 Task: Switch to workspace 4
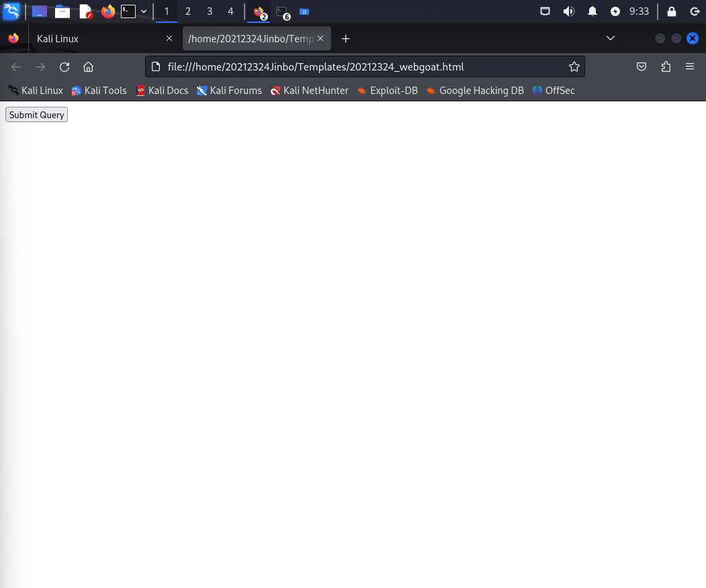(230, 11)
